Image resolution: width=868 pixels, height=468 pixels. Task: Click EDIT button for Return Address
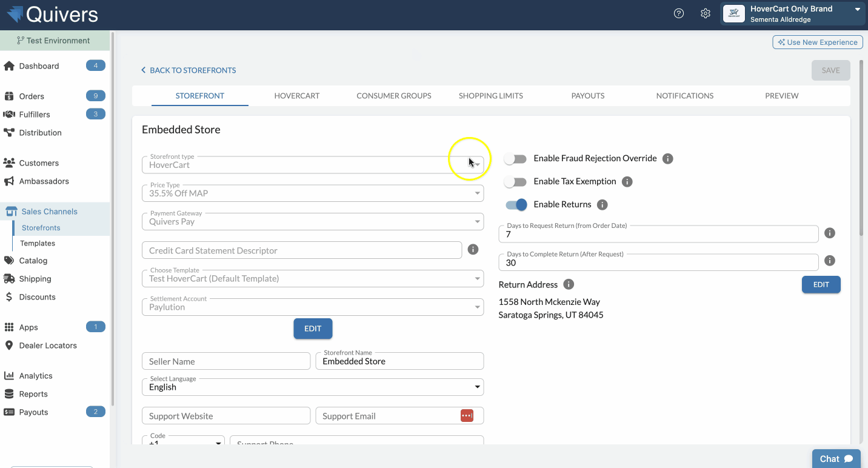click(x=821, y=284)
